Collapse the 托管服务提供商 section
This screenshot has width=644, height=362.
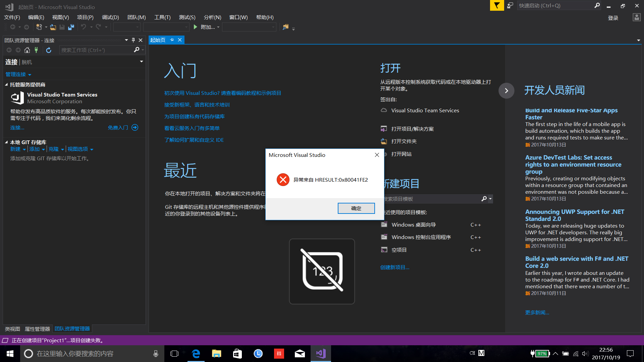[x=6, y=85]
